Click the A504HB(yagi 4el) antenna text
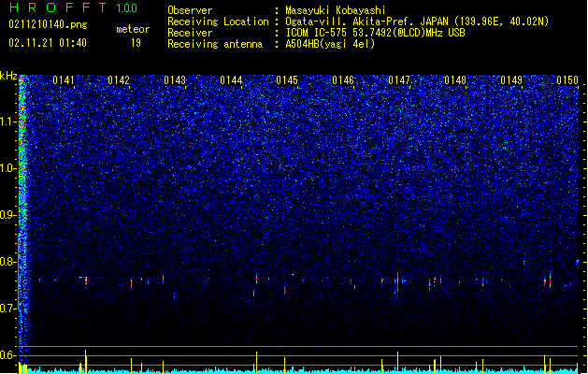The image size is (588, 374). [x=330, y=44]
